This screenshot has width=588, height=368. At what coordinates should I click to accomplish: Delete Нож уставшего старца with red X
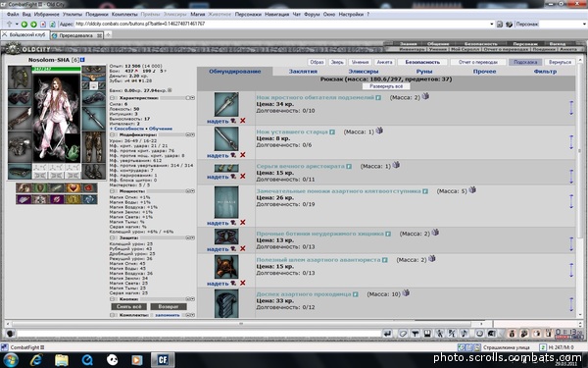[x=243, y=155]
